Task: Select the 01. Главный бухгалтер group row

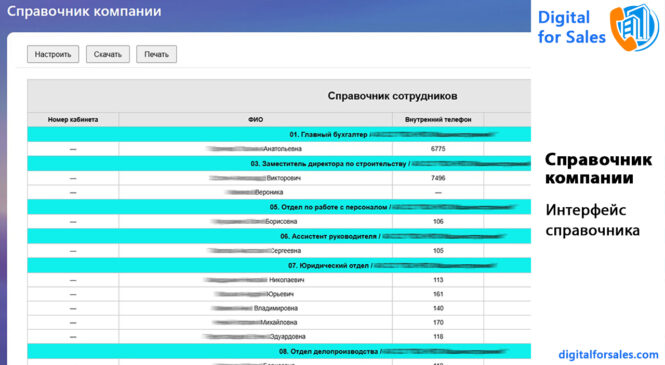Action: 279,134
